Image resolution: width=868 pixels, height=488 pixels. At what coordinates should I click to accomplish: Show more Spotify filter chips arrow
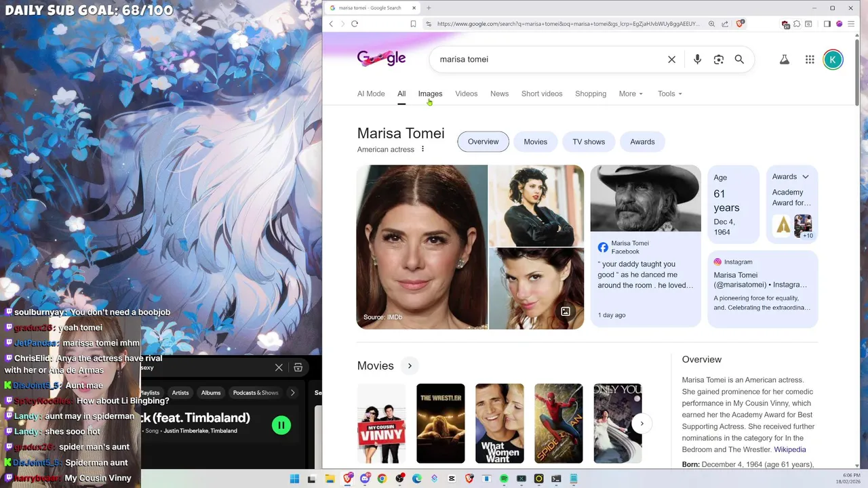(x=292, y=392)
